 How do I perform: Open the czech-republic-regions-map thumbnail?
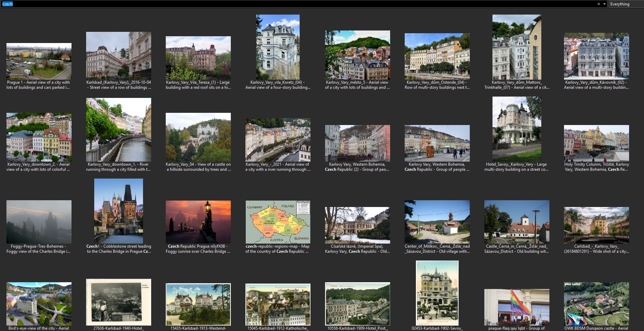pyautogui.click(x=278, y=222)
